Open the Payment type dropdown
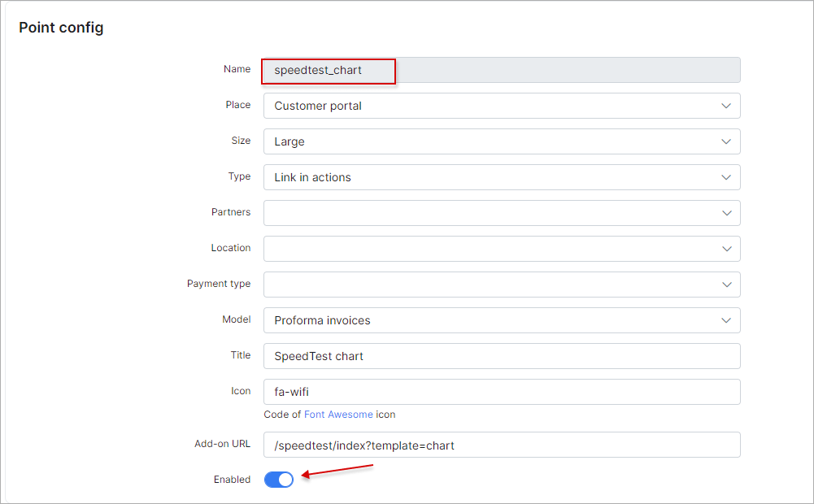The height and width of the screenshot is (504, 814). (502, 285)
